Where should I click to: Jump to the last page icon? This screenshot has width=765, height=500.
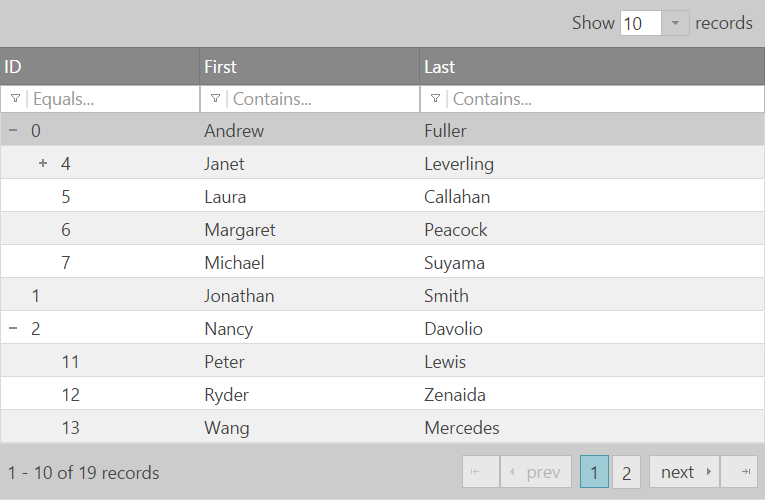point(739,472)
